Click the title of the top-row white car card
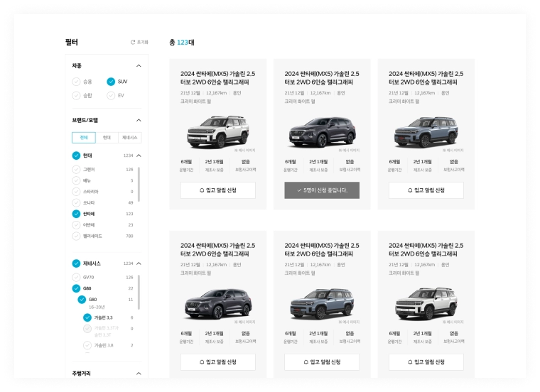 (x=217, y=78)
